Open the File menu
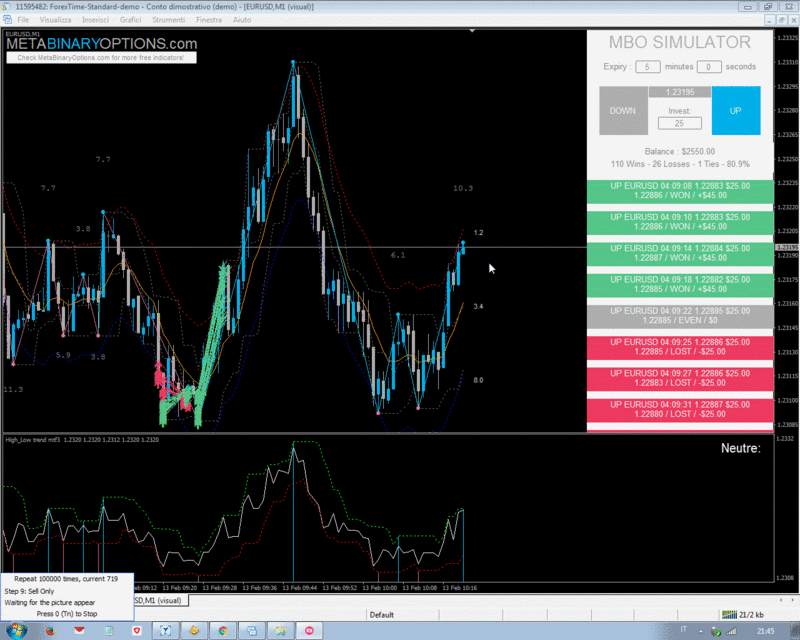This screenshot has width=800, height=640. (x=23, y=20)
